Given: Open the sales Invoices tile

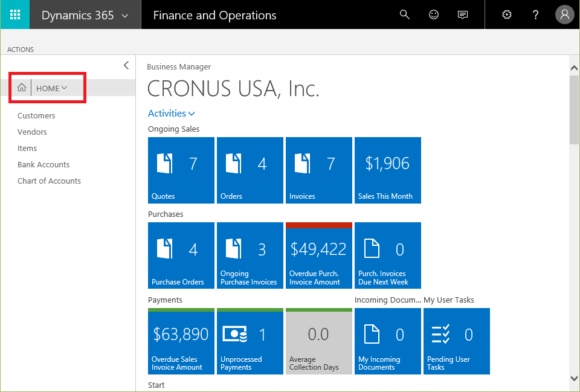Looking at the screenshot, I should click(x=319, y=170).
